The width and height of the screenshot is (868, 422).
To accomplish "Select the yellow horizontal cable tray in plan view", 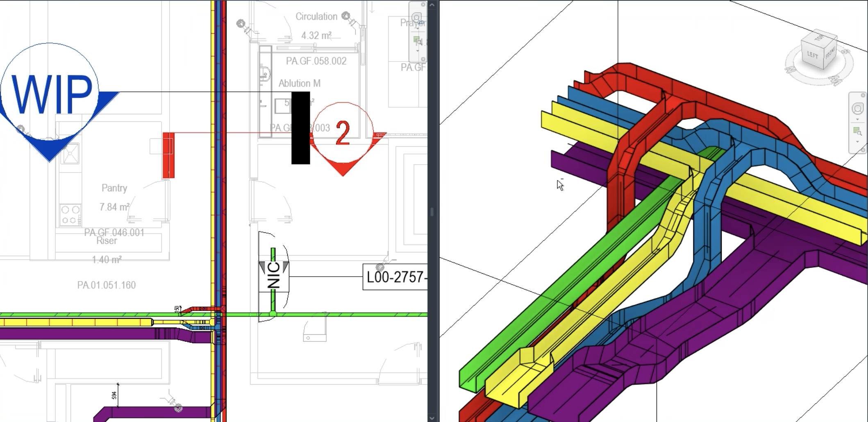I will (76, 322).
